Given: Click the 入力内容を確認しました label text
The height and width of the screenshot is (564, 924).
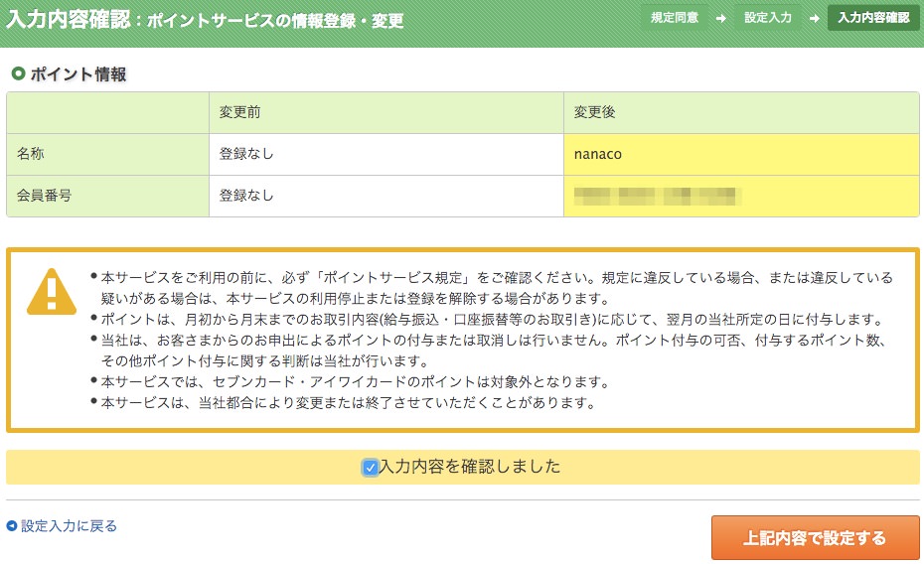Looking at the screenshot, I should tap(469, 467).
